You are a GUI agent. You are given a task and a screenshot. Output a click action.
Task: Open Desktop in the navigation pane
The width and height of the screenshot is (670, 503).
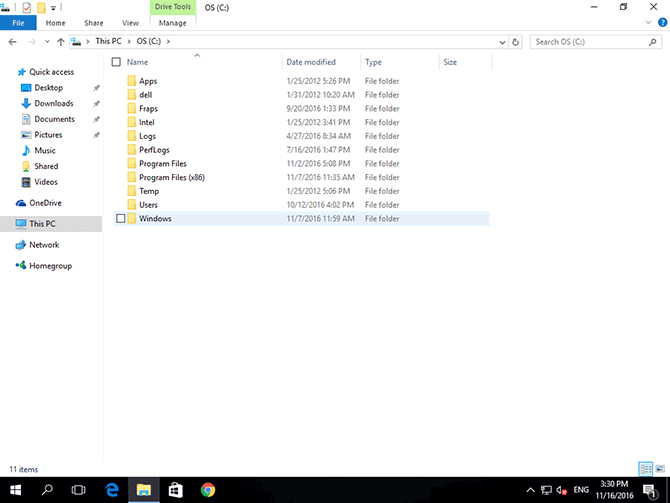48,88
